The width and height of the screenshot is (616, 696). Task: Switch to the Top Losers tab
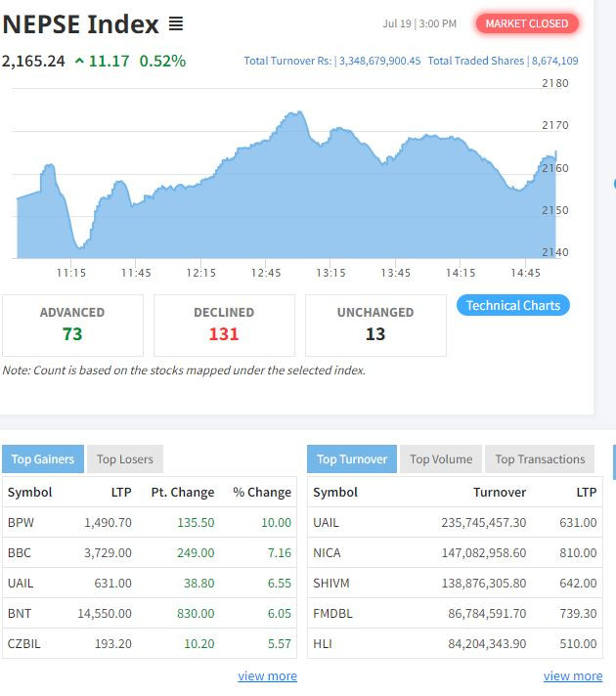[x=125, y=459]
